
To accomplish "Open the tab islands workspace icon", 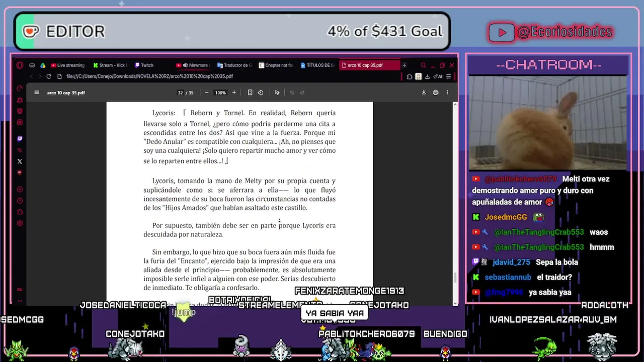I will pos(32,65).
